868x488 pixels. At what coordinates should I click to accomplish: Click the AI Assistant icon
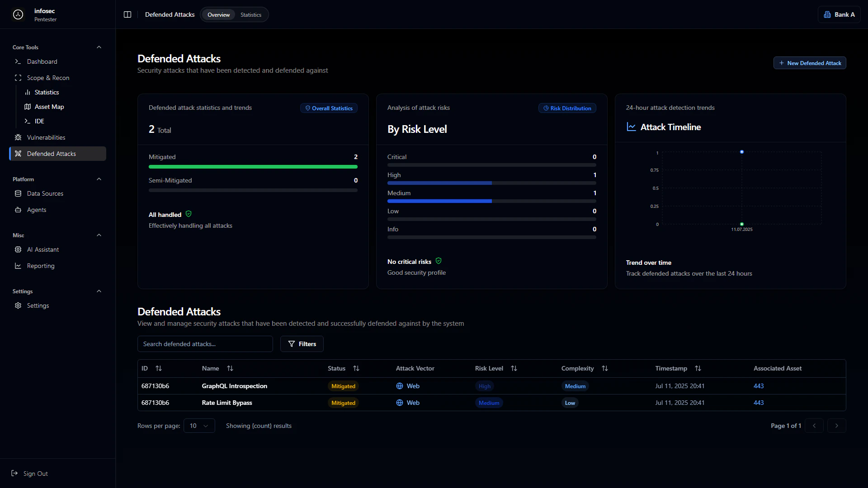click(18, 249)
